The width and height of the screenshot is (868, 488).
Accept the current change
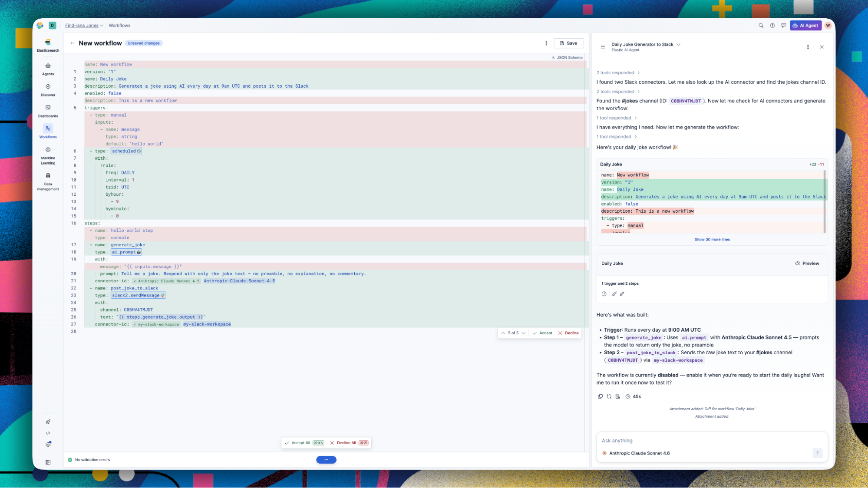click(543, 333)
